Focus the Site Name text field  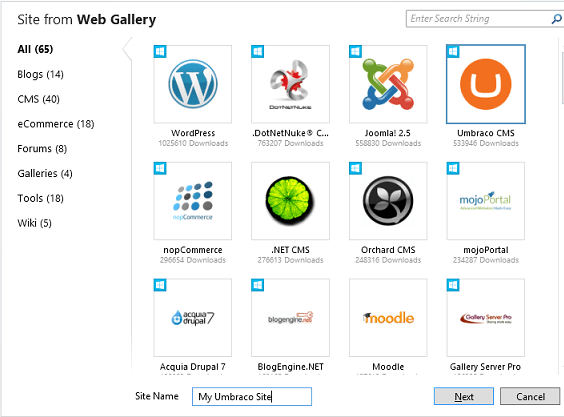[252, 396]
